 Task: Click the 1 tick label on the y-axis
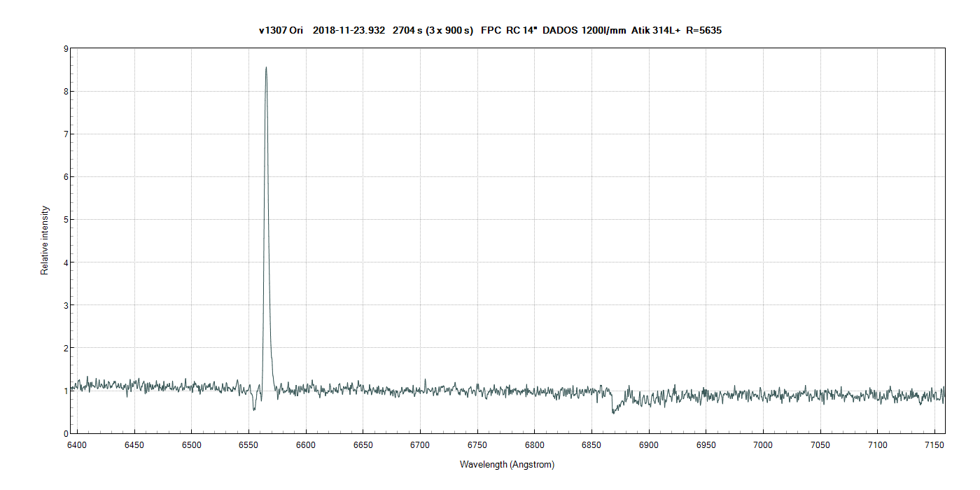pyautogui.click(x=65, y=391)
